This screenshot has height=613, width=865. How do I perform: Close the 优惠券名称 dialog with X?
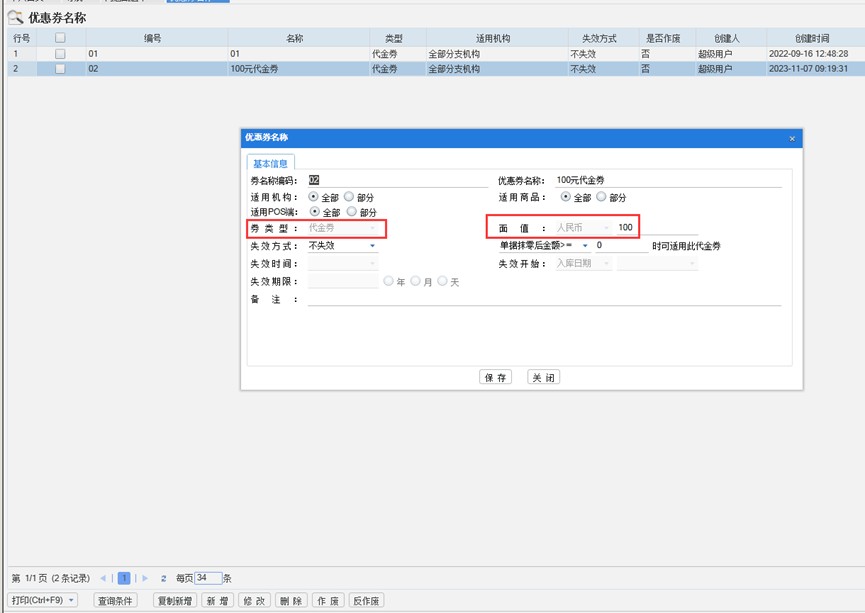tap(792, 138)
